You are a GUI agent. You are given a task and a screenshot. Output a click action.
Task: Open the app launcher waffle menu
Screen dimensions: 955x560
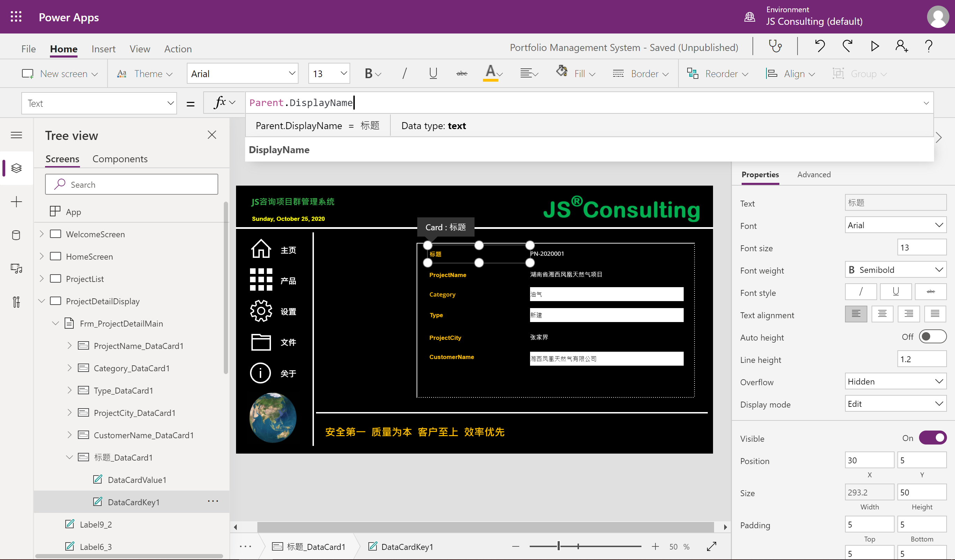[16, 17]
